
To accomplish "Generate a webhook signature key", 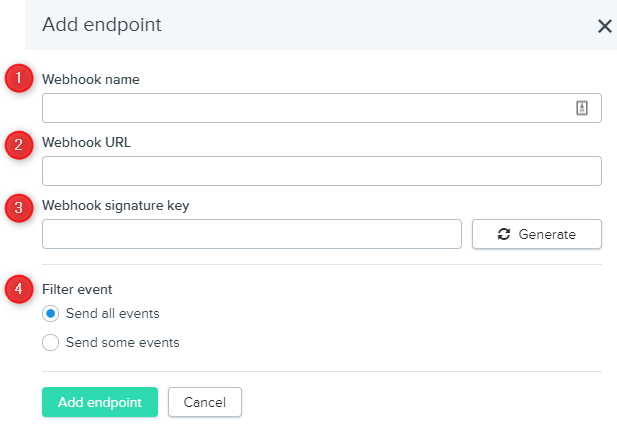I will click(x=537, y=234).
